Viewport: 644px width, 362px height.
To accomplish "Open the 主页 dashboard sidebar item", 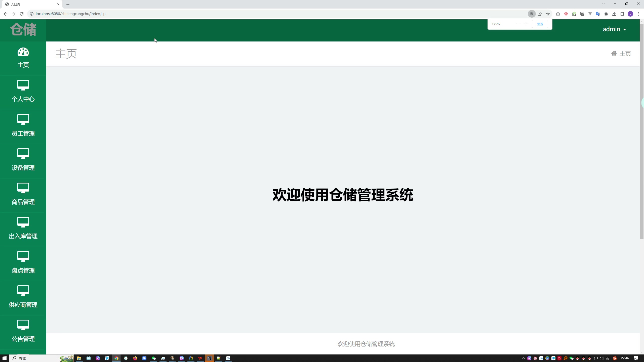I will (23, 58).
